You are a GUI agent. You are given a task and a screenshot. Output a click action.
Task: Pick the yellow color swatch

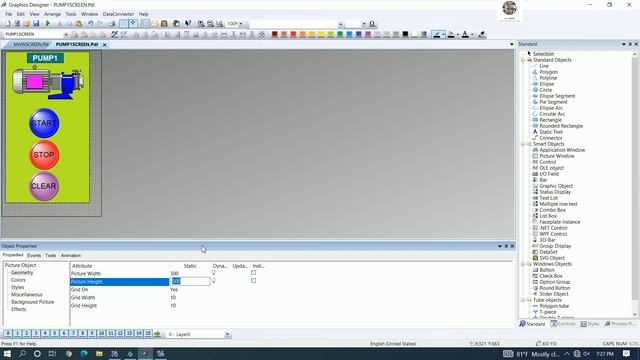[x=321, y=35]
